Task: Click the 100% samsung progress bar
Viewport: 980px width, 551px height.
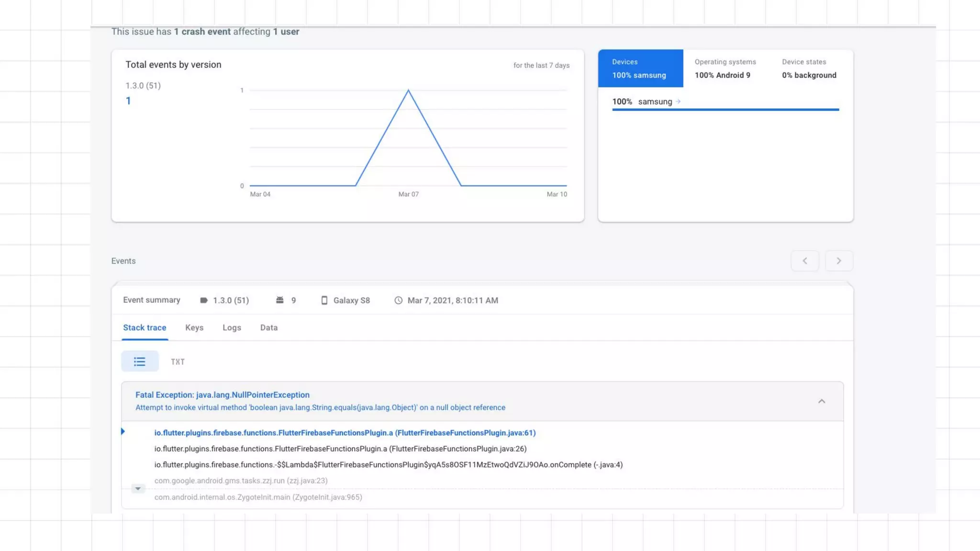Action: coord(725,110)
